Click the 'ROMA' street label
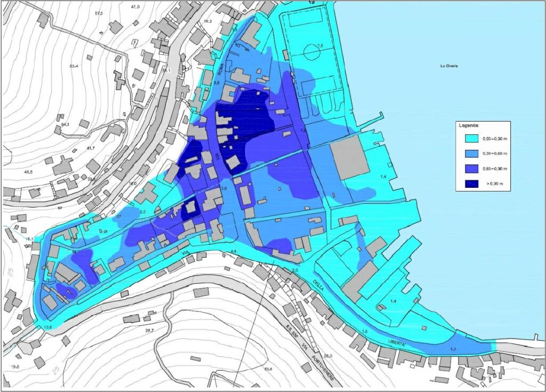Viewport: 546px width, 392px height. pyautogui.click(x=221, y=69)
